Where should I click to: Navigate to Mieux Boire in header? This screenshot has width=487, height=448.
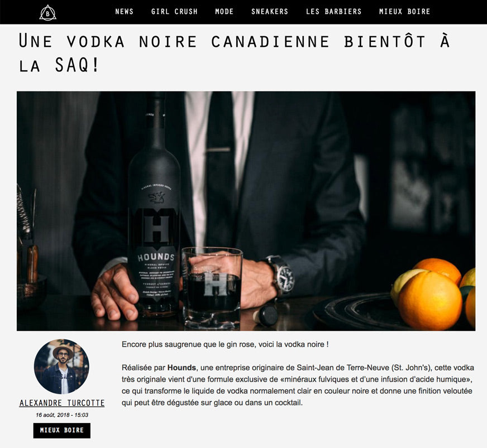404,12
